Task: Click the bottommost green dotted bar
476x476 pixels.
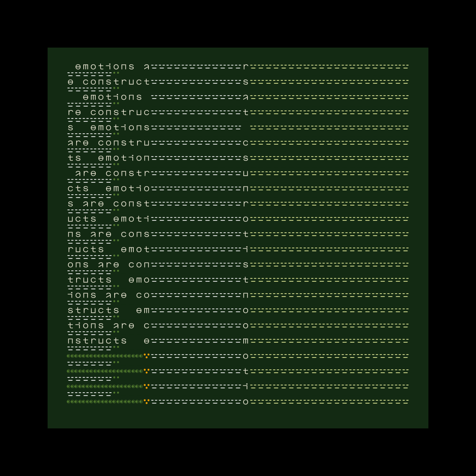Action: pos(105,401)
